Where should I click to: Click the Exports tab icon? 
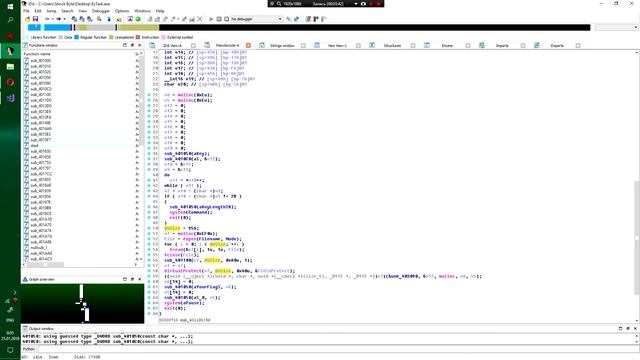pyautogui.click(x=537, y=45)
